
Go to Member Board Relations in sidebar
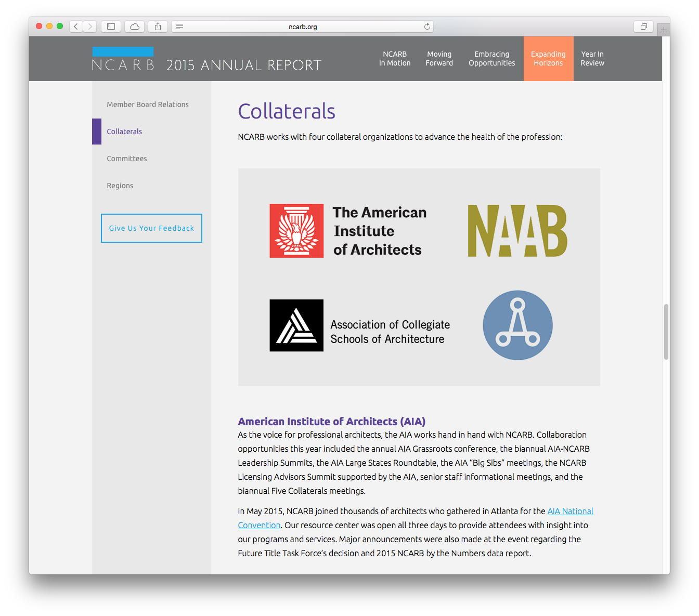pyautogui.click(x=148, y=104)
